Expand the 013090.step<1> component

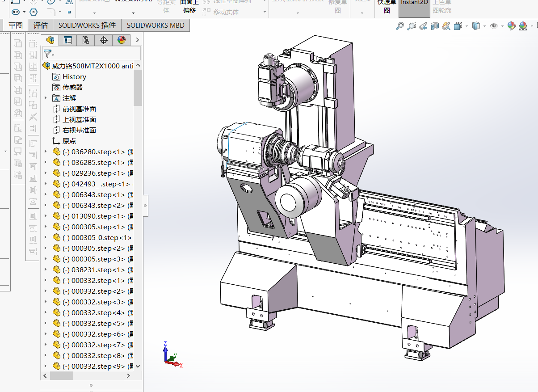point(45,216)
